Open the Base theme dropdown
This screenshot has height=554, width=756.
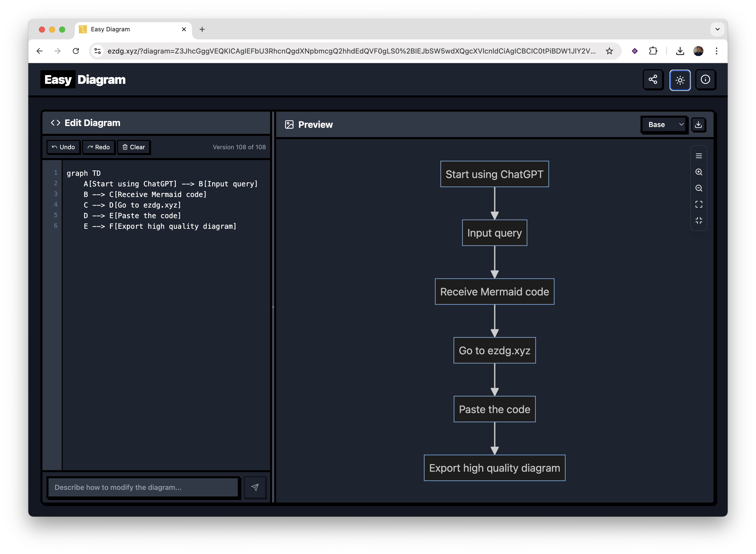(x=664, y=124)
